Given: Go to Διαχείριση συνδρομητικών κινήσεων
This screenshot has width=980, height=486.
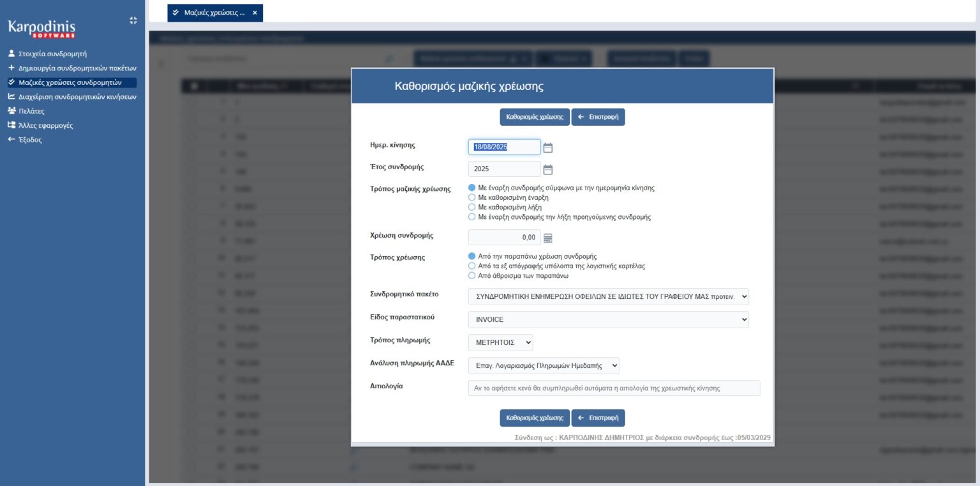Looking at the screenshot, I should tap(77, 97).
